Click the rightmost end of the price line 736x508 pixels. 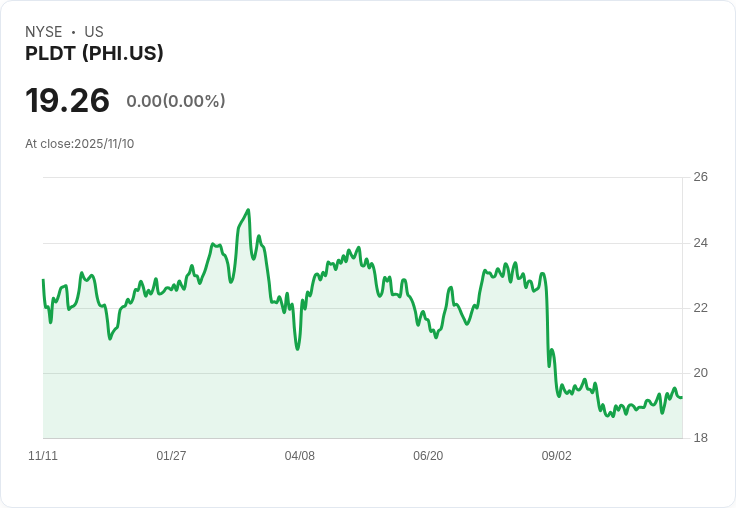(x=682, y=397)
